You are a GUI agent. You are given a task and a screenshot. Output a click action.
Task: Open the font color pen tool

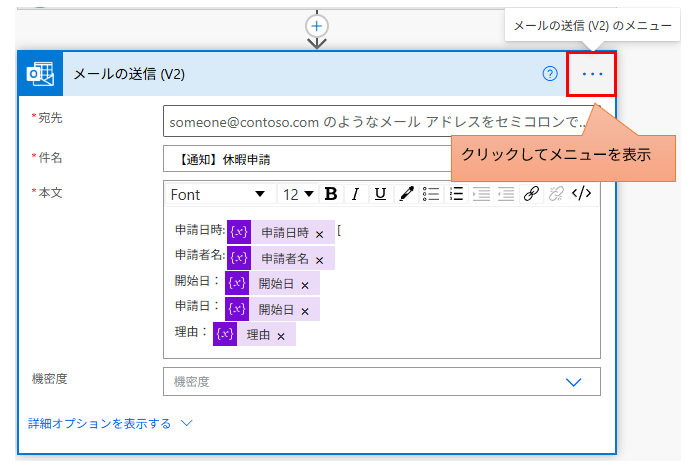point(406,194)
